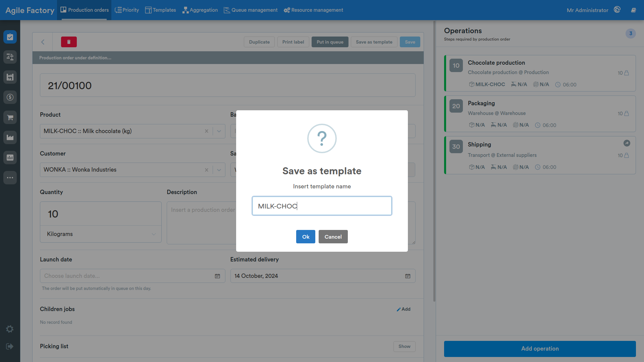Open Resource management menu
Image resolution: width=644 pixels, height=362 pixels.
pos(313,10)
